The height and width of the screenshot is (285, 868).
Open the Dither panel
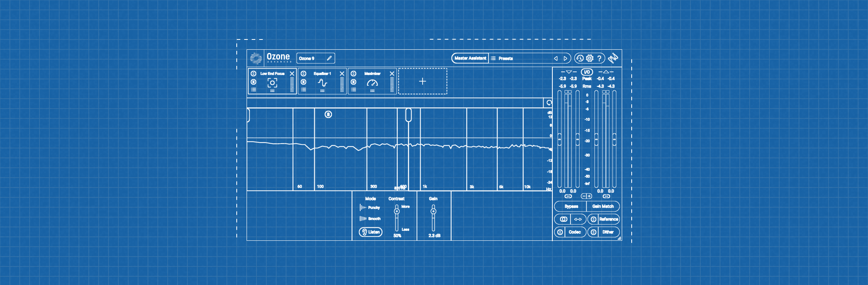(x=608, y=232)
